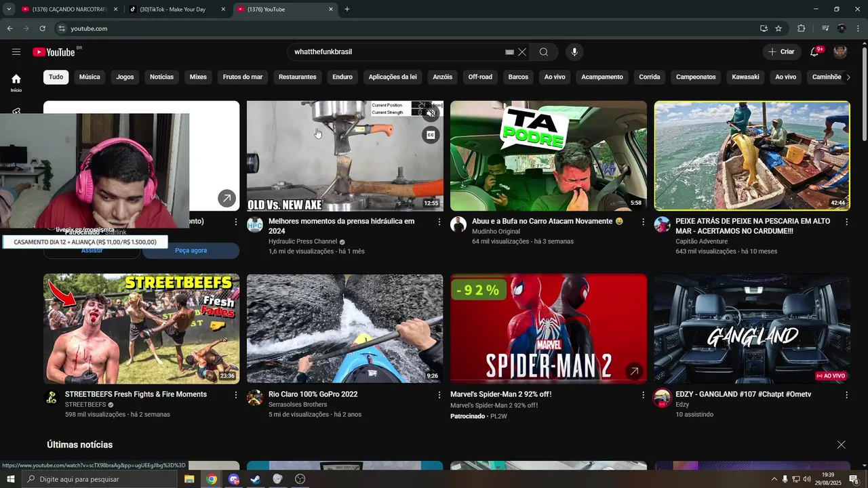The image size is (868, 488).
Task: Toggle captions on hydraulic press preview
Action: (430, 136)
